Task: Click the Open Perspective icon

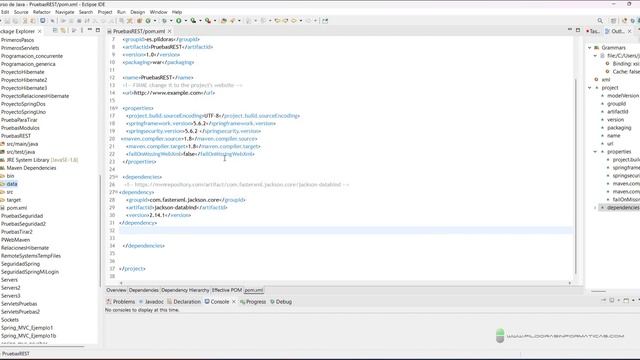Action: tap(613, 20)
